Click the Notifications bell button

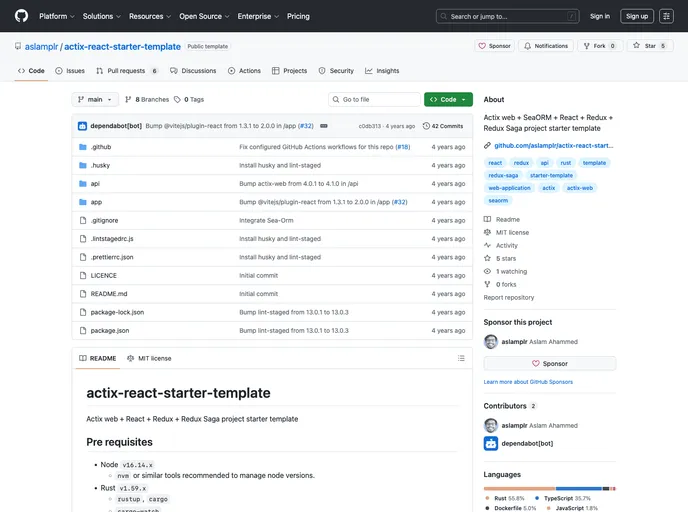(x=546, y=46)
